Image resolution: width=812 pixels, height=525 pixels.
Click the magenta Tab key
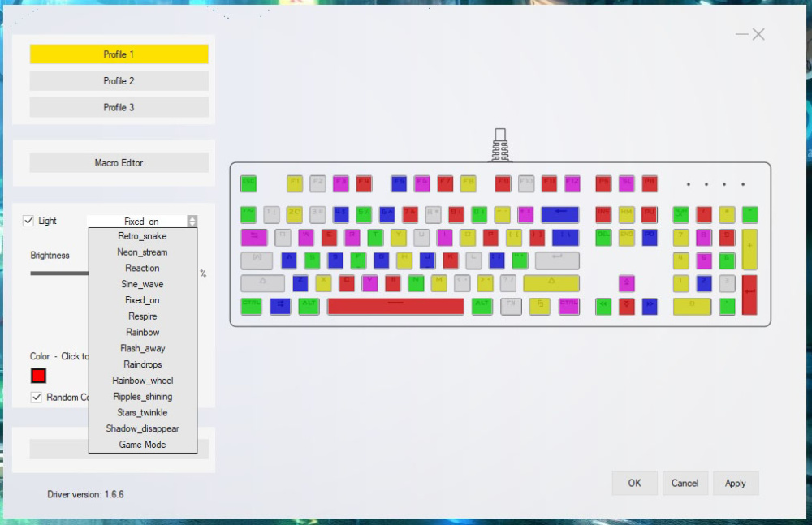[x=254, y=238]
